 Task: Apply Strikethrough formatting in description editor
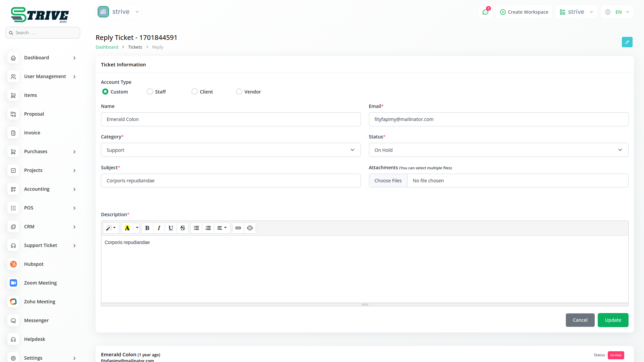pos(182,228)
